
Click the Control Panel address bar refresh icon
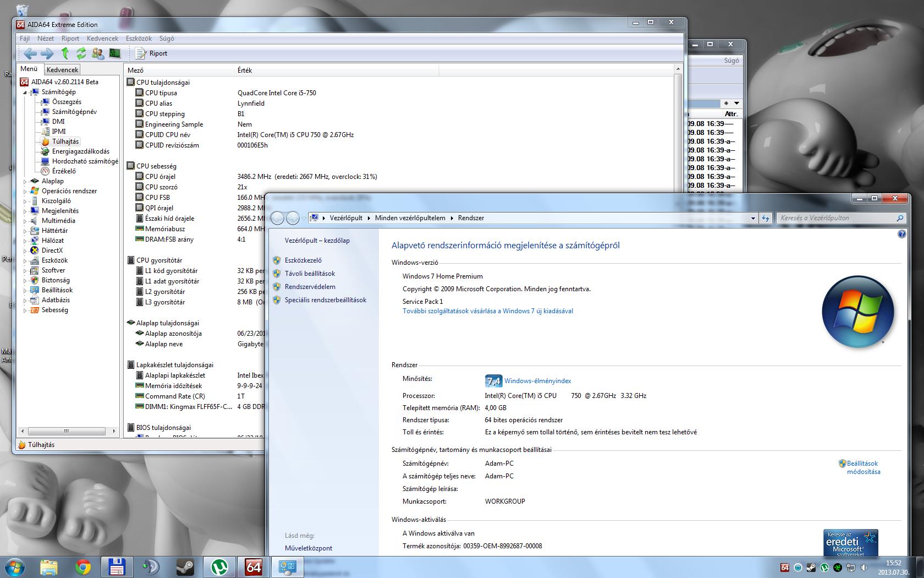click(x=765, y=218)
